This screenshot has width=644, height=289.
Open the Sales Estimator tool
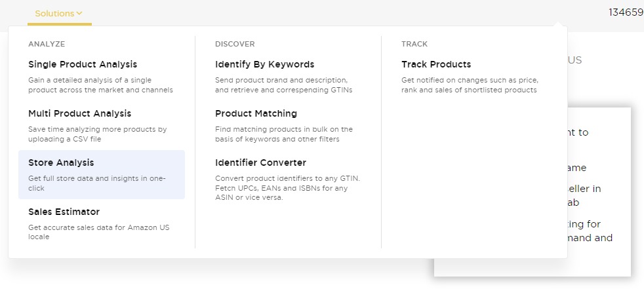click(64, 212)
